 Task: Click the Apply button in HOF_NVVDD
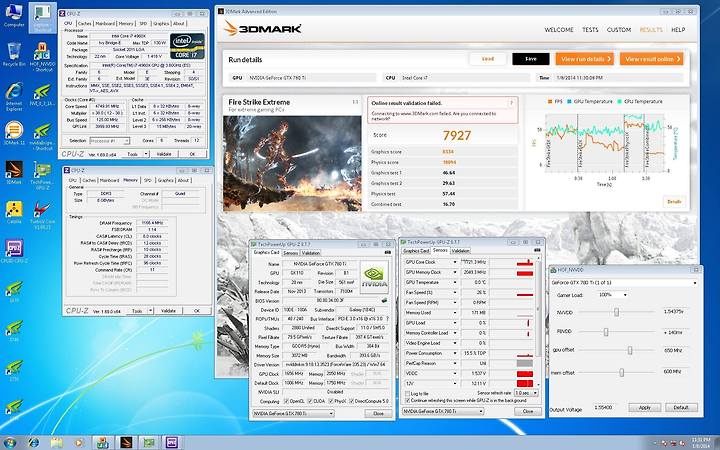(645, 408)
